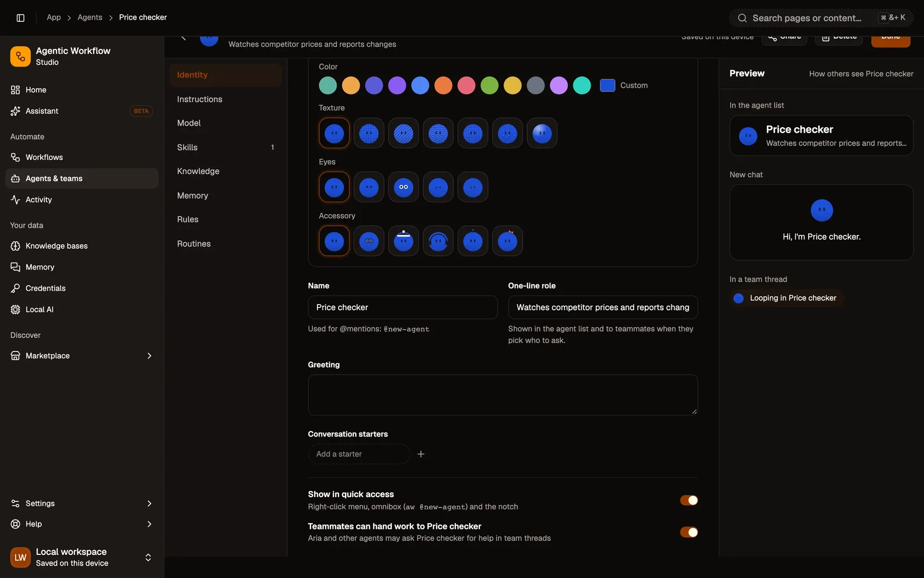Pick the purple color swatch
924x578 pixels.
(x=397, y=86)
